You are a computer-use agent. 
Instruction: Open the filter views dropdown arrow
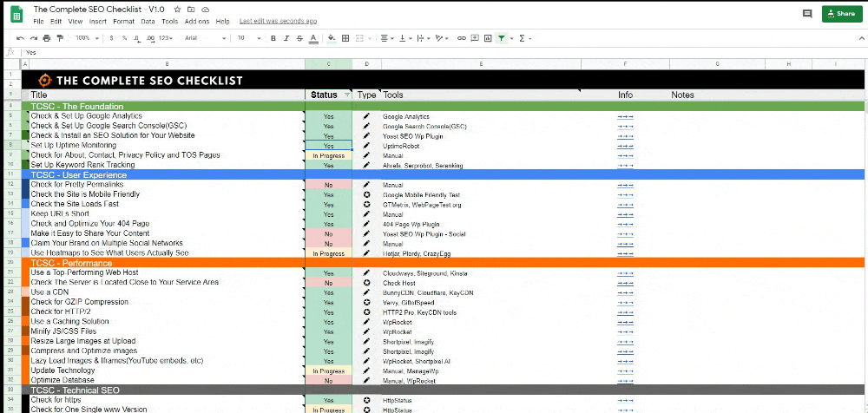(511, 38)
